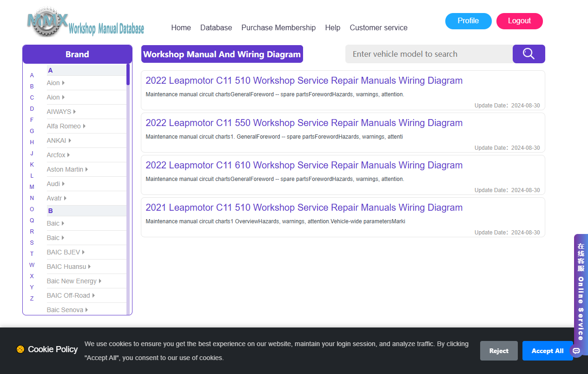
Task: Click the pink Logout button
Action: tap(519, 21)
